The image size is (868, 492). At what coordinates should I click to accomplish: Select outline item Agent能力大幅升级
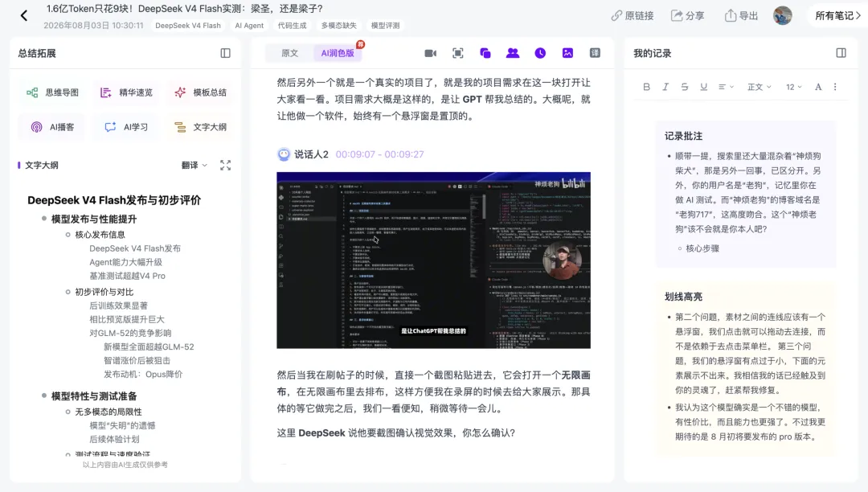point(125,262)
